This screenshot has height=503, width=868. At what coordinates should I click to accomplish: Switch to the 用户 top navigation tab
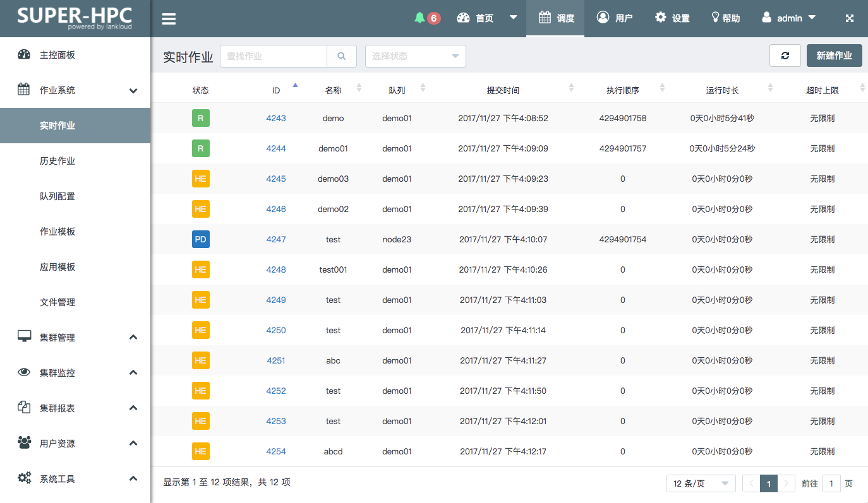pos(615,18)
